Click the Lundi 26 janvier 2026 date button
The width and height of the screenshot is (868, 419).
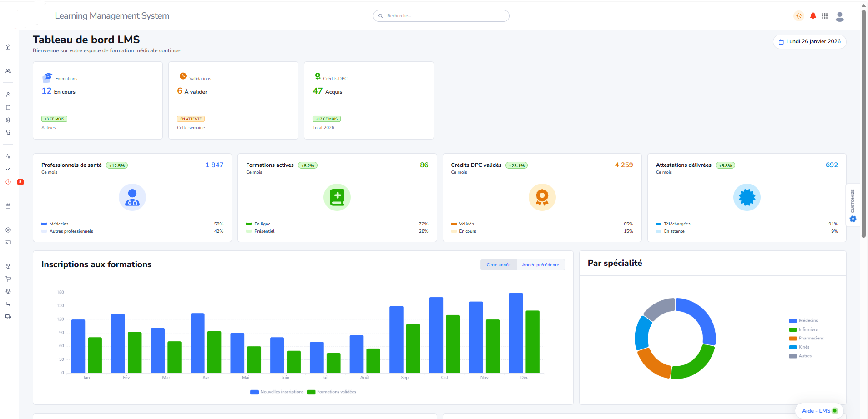coord(809,41)
